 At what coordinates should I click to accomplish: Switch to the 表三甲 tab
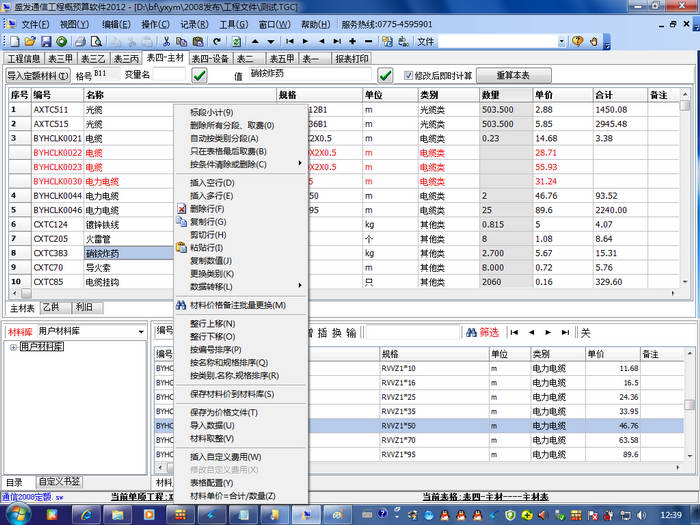60,58
